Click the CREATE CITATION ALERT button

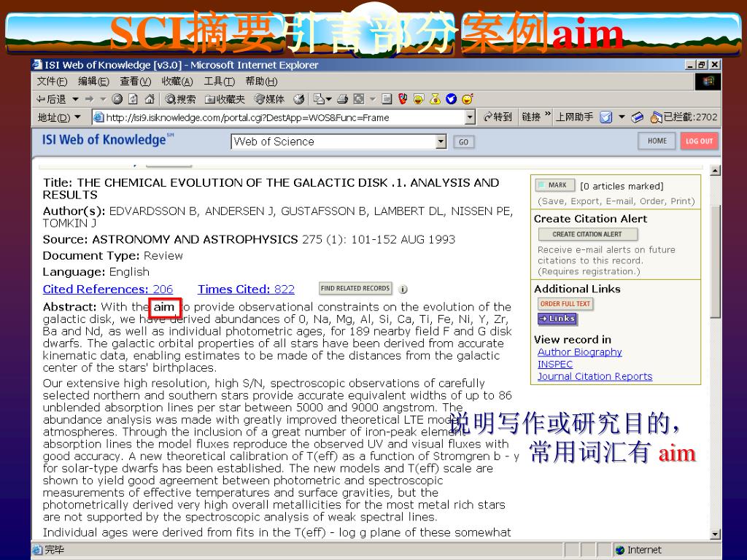point(587,234)
